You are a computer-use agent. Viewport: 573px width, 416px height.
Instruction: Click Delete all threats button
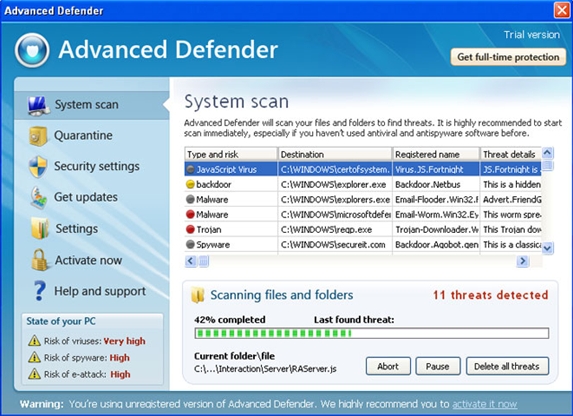coord(507,366)
